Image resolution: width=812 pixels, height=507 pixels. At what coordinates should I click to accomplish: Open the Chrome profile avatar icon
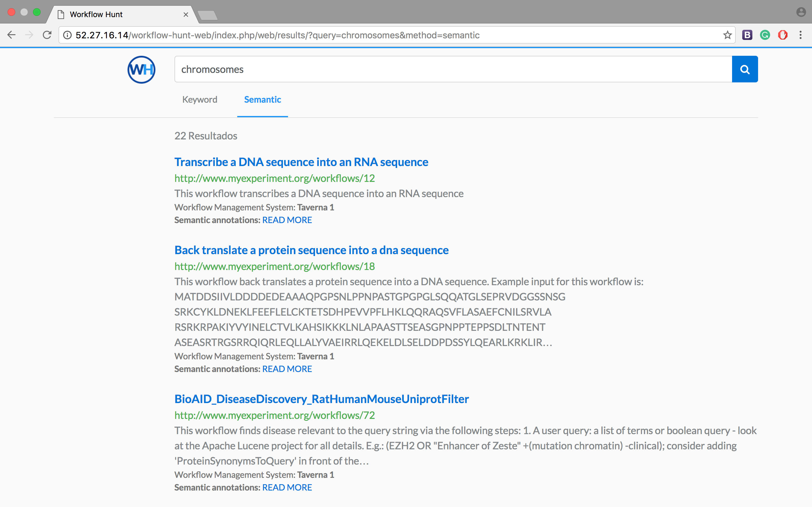(801, 12)
